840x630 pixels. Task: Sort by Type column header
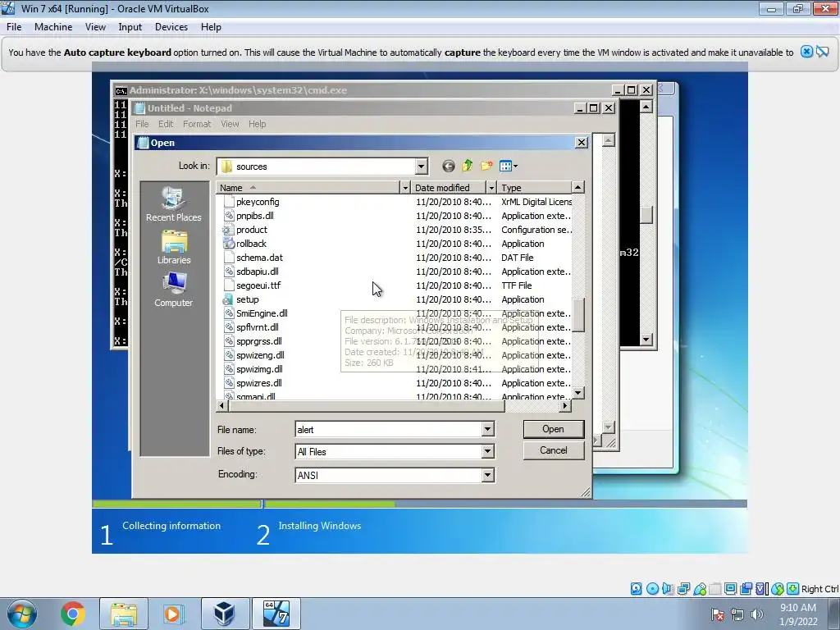pos(535,188)
